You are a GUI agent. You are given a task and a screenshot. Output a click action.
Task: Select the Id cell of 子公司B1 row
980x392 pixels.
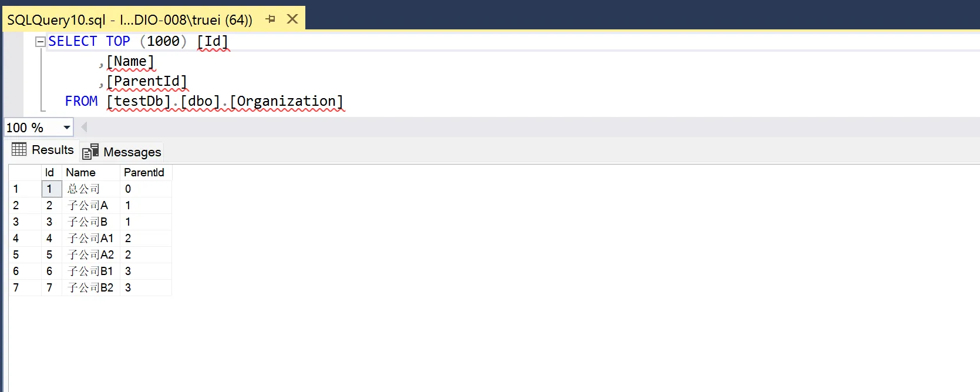(52, 271)
